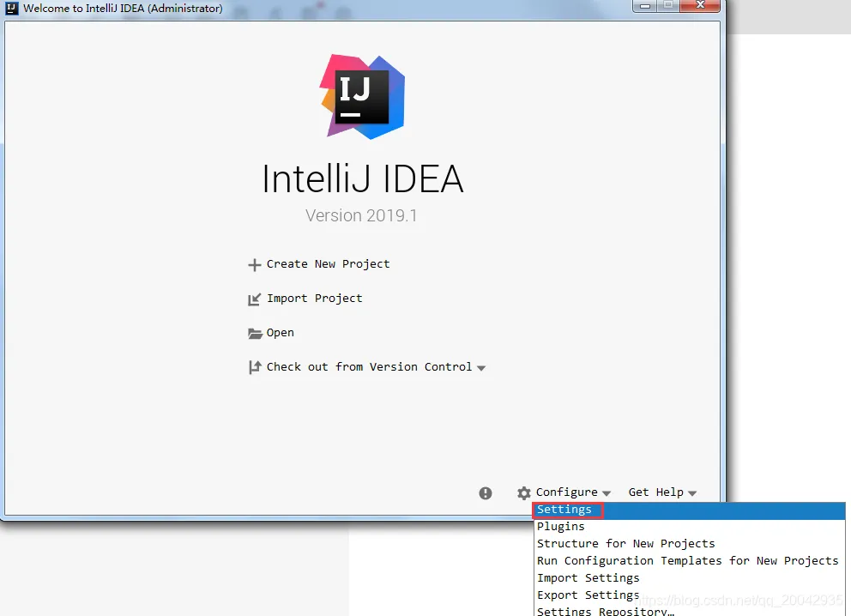Open the events notification exclamation icon

tap(486, 492)
